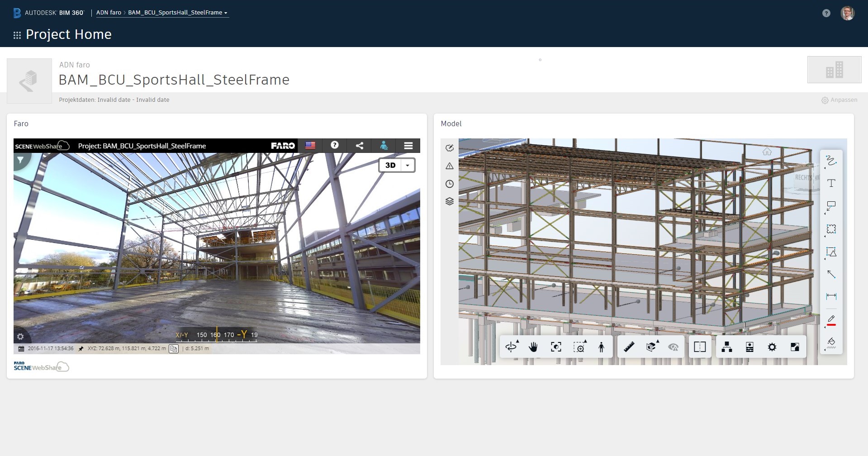Select the freehand markup tool
The image size is (868, 456).
click(831, 161)
